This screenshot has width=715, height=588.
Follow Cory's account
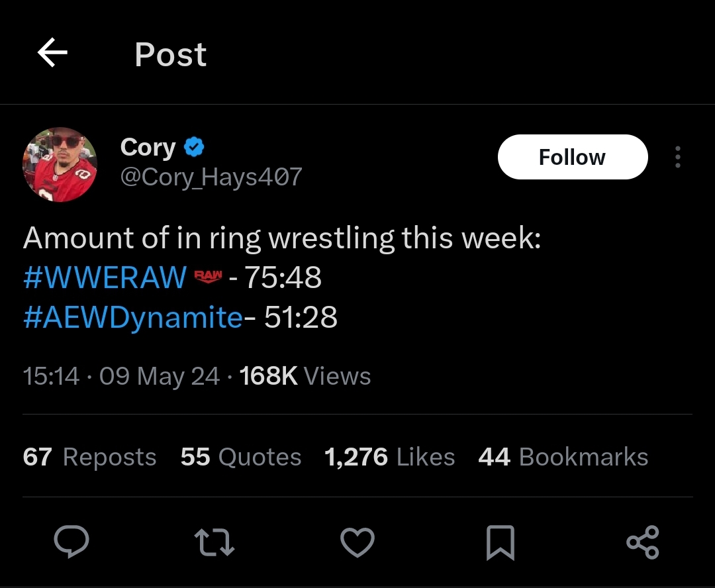click(572, 157)
